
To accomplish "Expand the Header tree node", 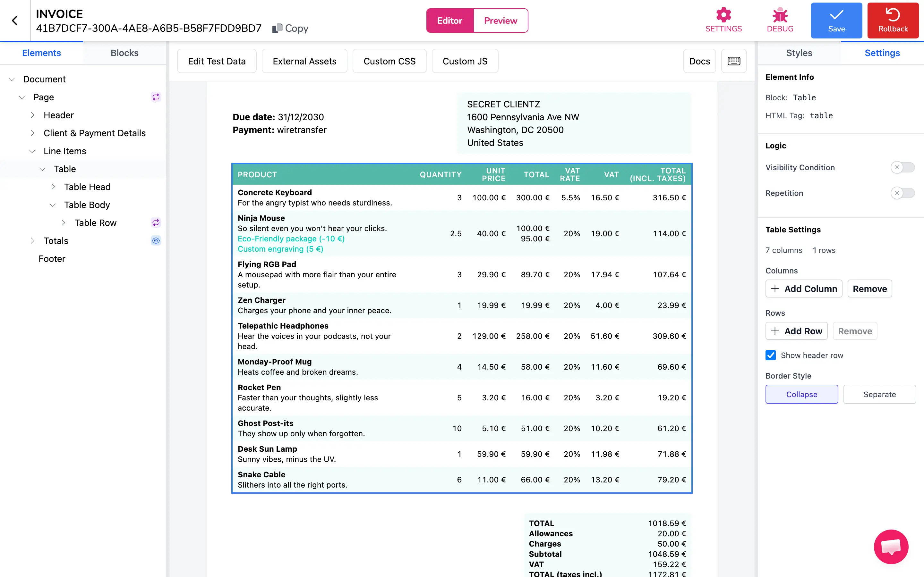I will point(32,115).
